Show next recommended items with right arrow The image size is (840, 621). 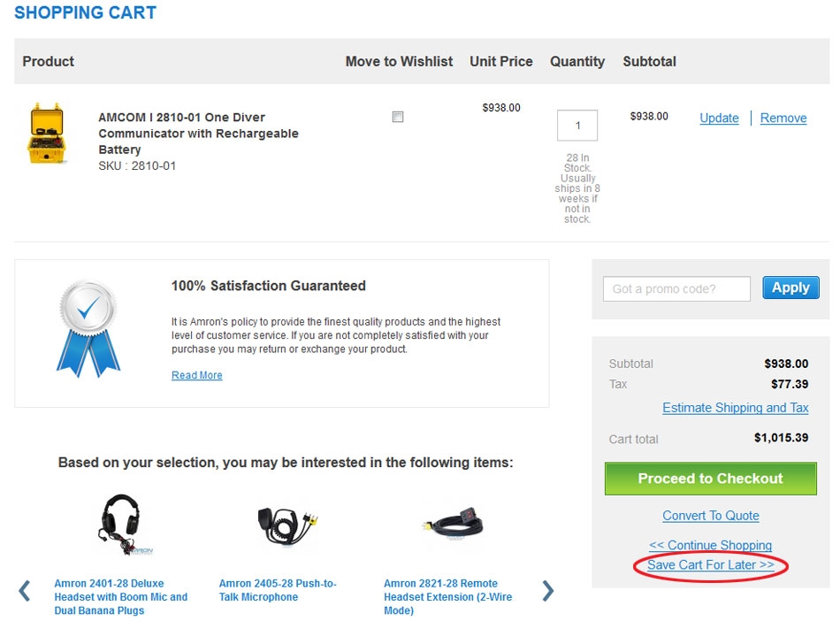[x=547, y=590]
